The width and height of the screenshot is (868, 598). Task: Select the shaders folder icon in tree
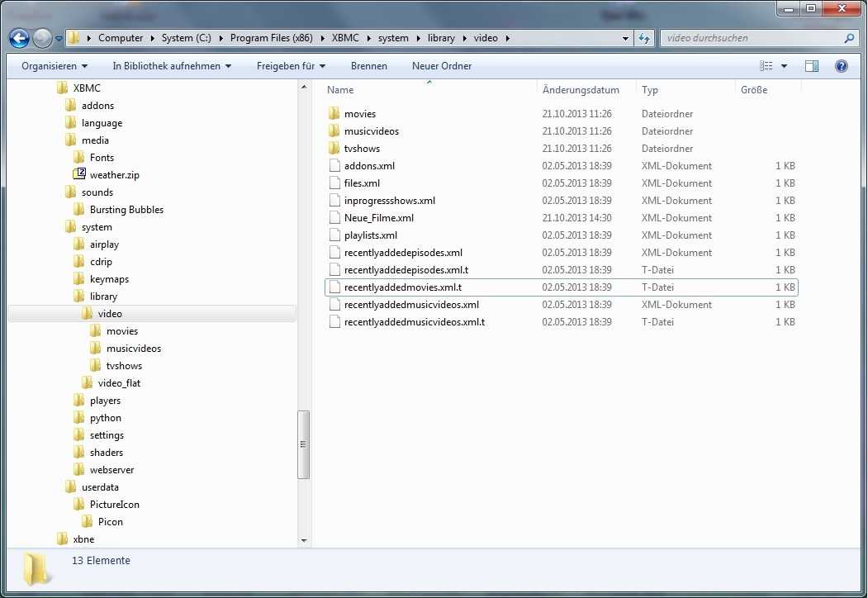[79, 453]
